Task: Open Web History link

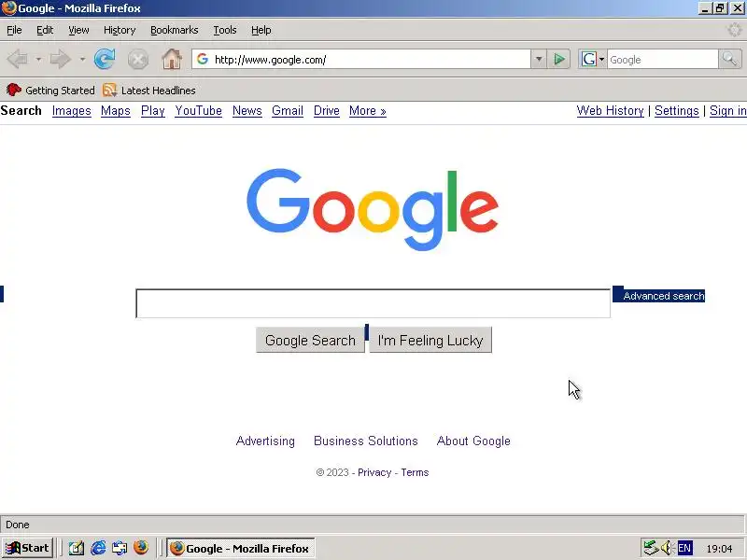Action: click(611, 111)
